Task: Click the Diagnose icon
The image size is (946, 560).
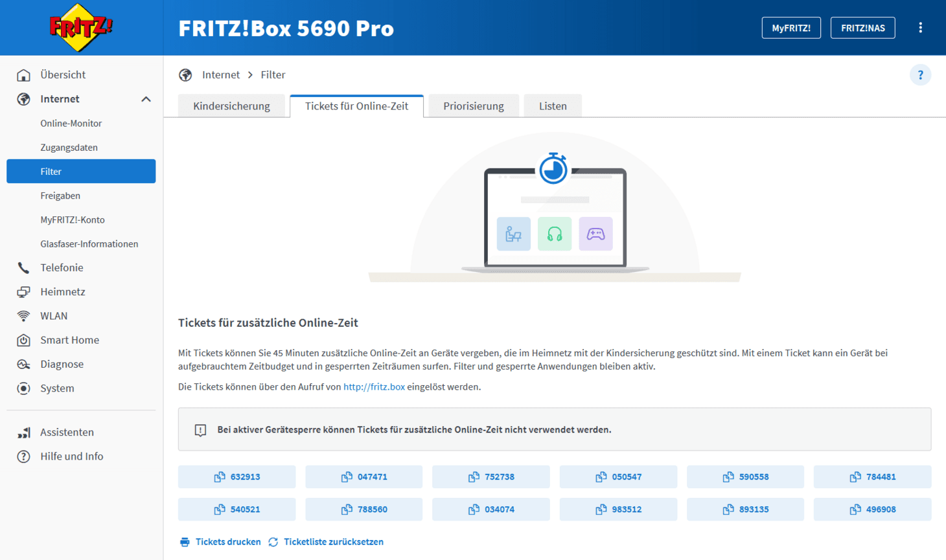Action: coord(23,364)
